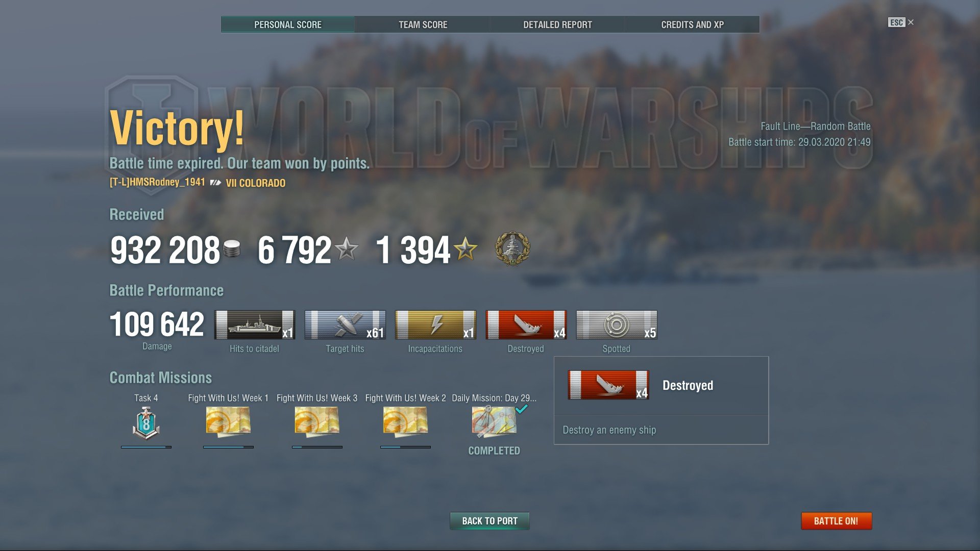Click the Target hits ribbon icon

[345, 325]
